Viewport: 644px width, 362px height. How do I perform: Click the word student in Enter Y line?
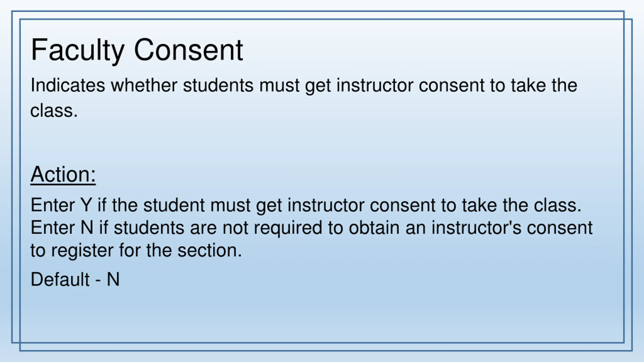174,205
